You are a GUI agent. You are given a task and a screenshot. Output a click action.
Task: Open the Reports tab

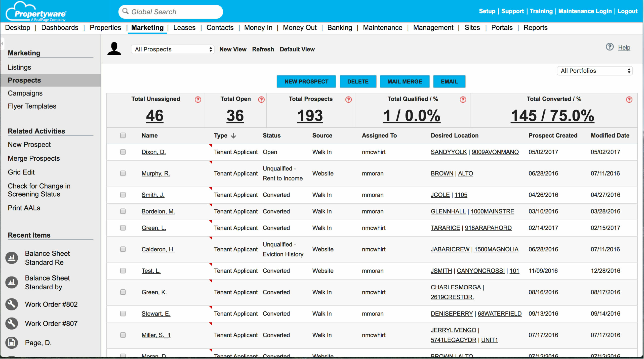coord(536,28)
